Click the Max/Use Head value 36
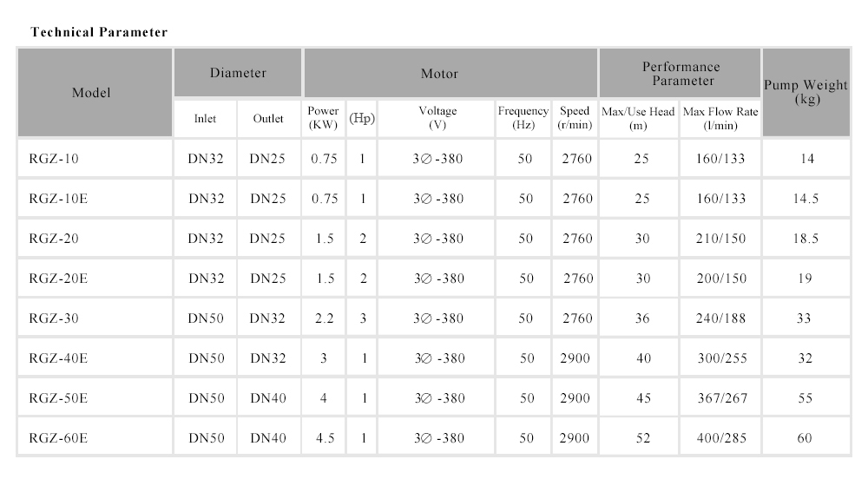The image size is (868, 479). coord(642,318)
